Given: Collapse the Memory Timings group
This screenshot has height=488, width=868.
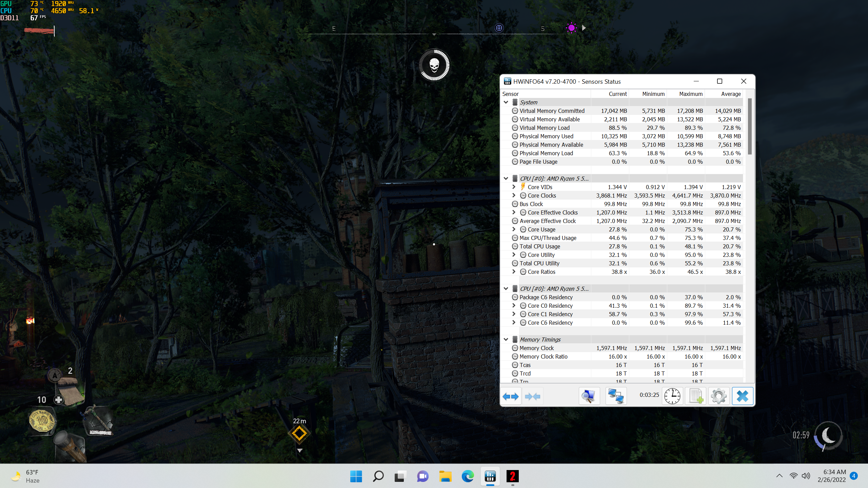Looking at the screenshot, I should tap(506, 340).
